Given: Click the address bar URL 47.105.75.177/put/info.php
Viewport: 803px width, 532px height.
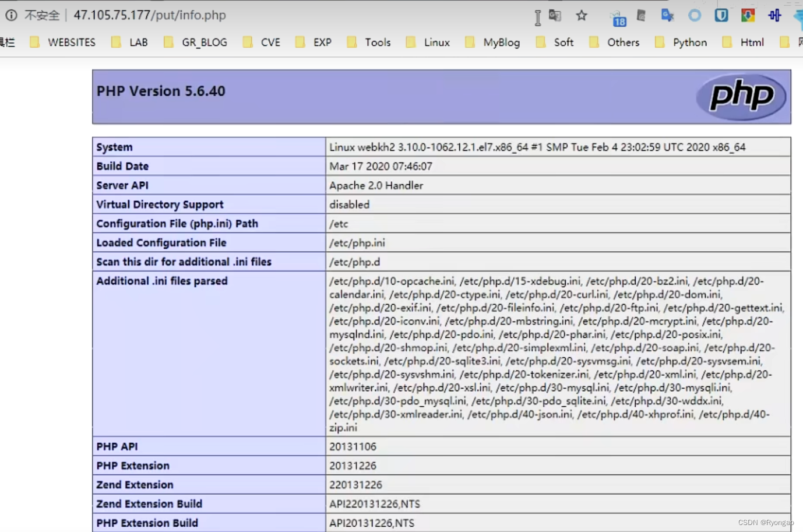Looking at the screenshot, I should point(150,15).
